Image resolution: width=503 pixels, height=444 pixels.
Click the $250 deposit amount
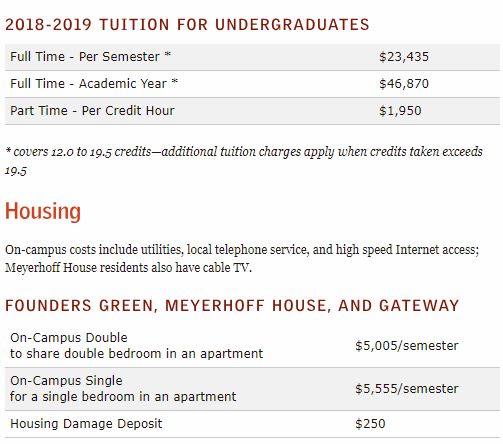click(370, 424)
